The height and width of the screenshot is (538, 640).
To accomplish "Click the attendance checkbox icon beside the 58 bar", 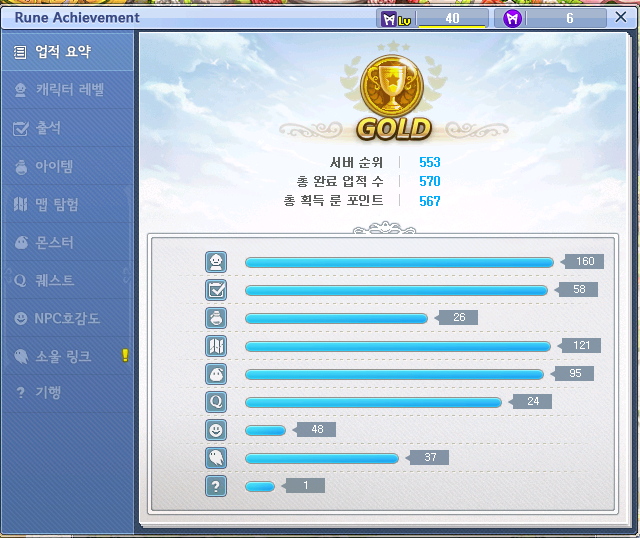I will click(x=216, y=290).
